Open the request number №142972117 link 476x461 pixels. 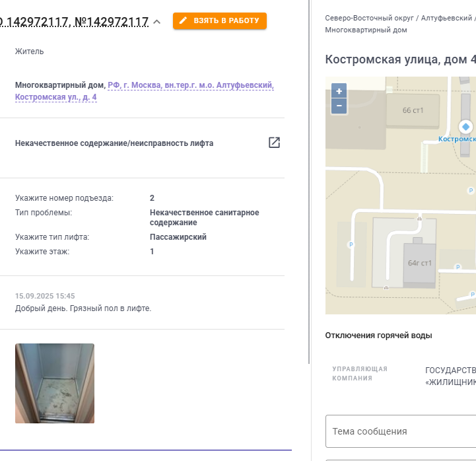[x=112, y=22]
